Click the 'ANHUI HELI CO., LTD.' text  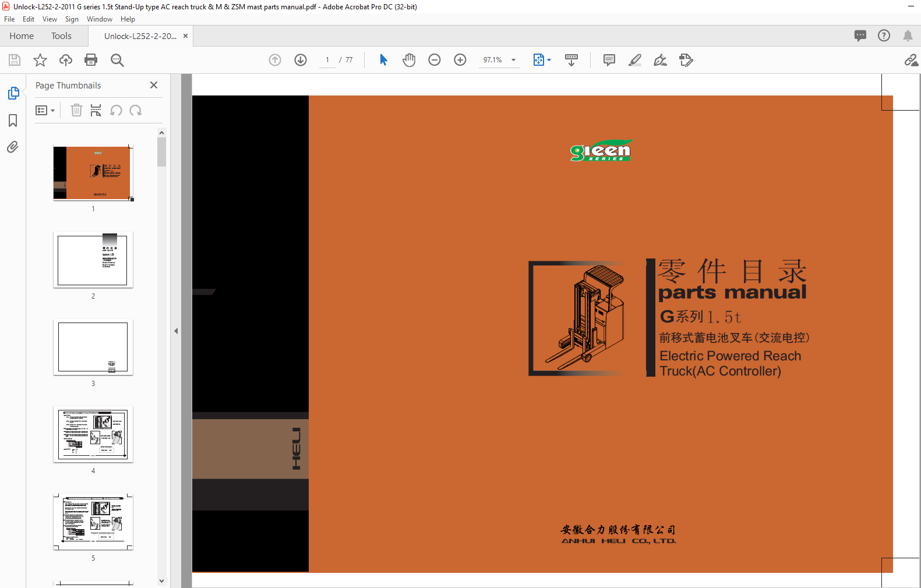619,541
